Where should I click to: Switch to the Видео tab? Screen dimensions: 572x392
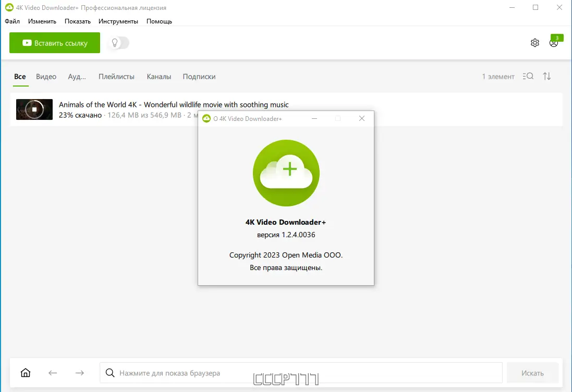(46, 76)
